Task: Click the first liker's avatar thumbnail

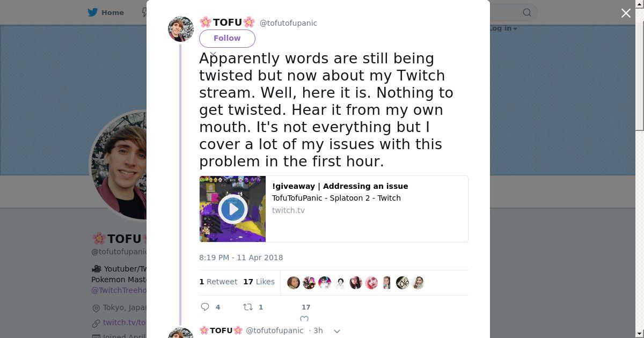Action: (294, 283)
